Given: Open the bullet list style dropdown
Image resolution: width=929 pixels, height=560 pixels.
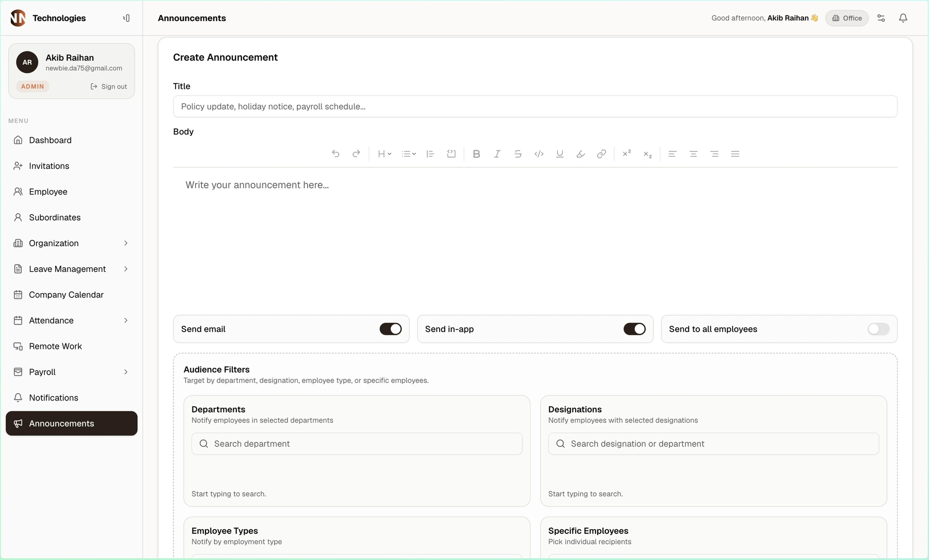Looking at the screenshot, I should point(409,154).
